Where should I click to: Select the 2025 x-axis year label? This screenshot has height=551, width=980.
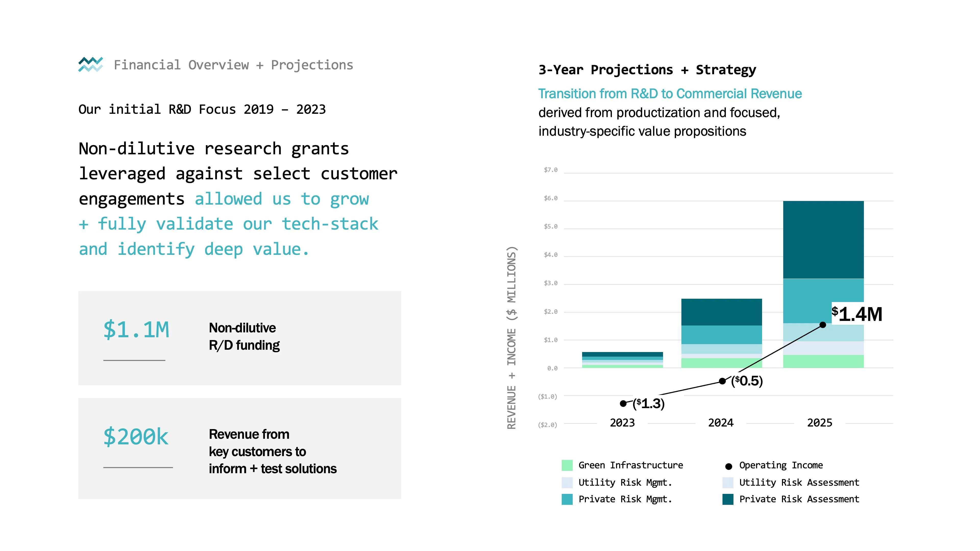pos(819,423)
